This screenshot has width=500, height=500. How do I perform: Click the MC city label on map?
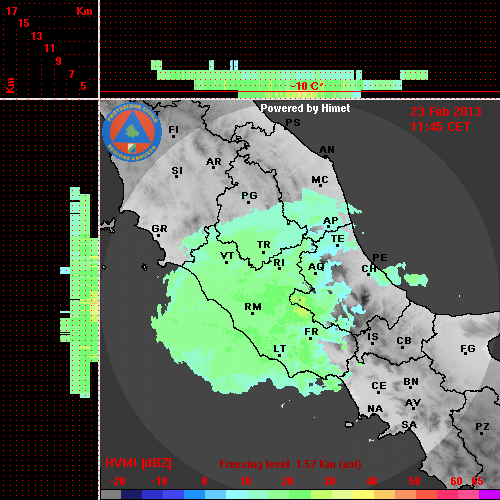[320, 180]
